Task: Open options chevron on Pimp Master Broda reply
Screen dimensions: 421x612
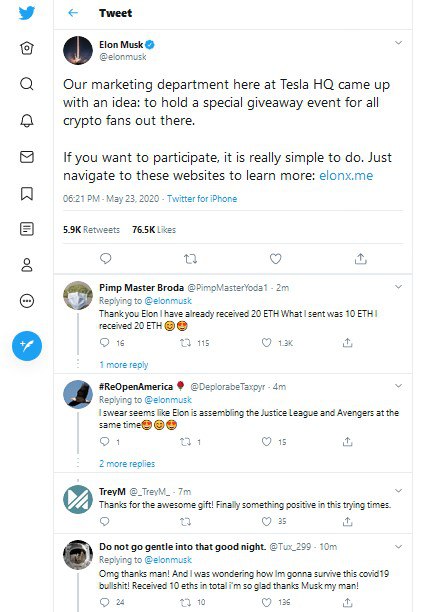Action: pos(398,287)
